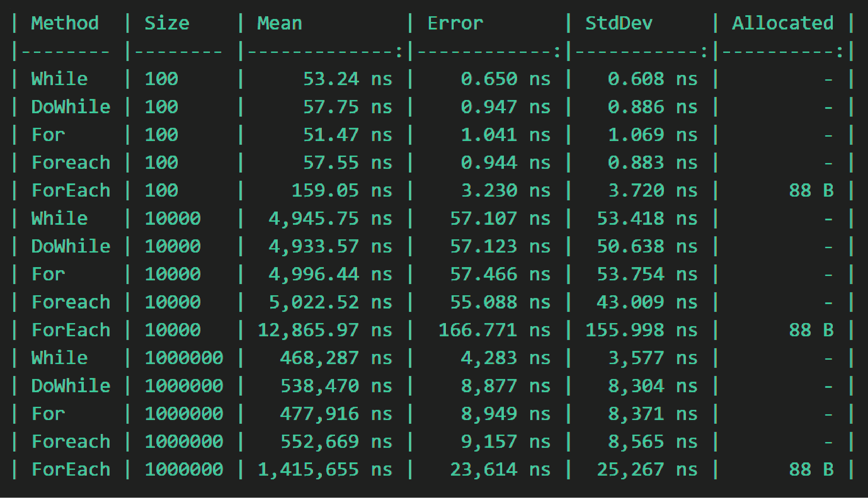The width and height of the screenshot is (868, 498).
Task: Click the 1,415,655 ns mean value
Action: [324, 470]
